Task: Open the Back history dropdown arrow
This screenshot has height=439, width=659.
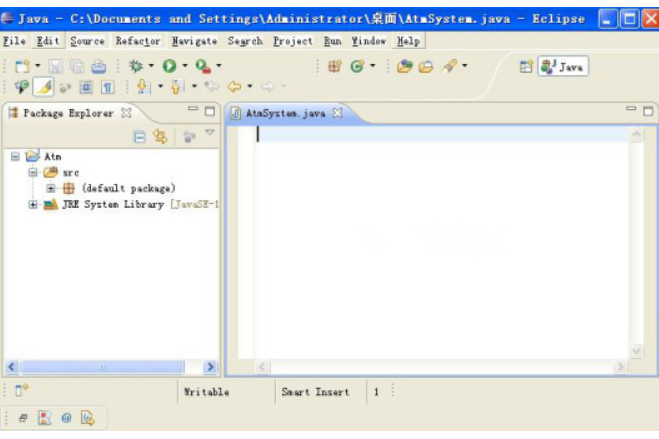Action: click(x=250, y=87)
